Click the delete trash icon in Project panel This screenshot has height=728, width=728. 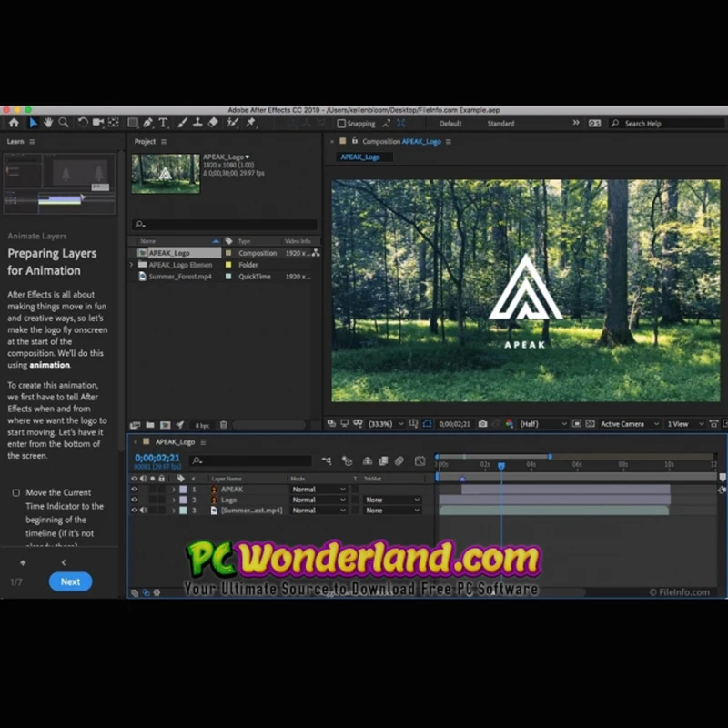pos(223,425)
